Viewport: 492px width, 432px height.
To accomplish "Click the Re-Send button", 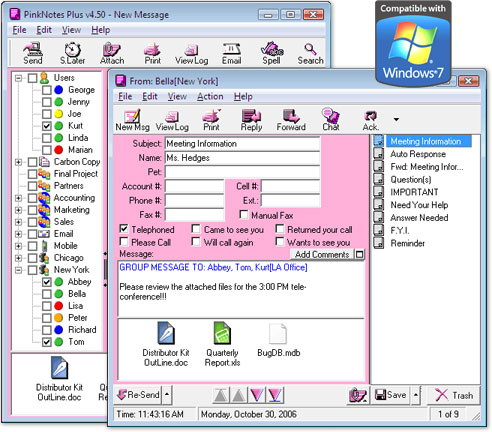I will (x=138, y=395).
